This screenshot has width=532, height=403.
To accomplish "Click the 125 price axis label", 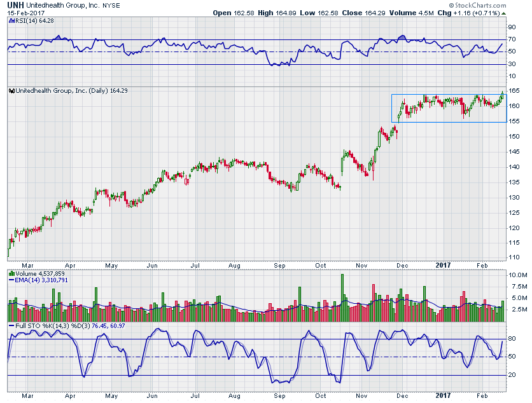I will pos(514,213).
